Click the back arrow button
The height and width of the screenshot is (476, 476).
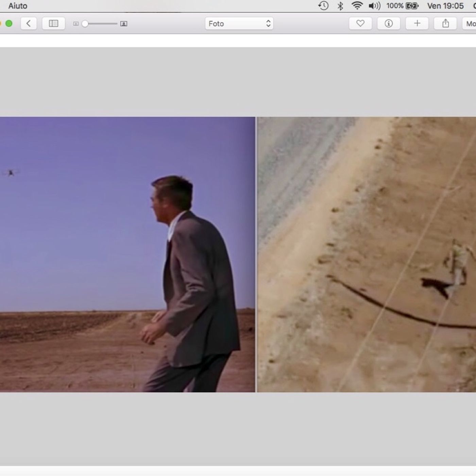pos(29,23)
